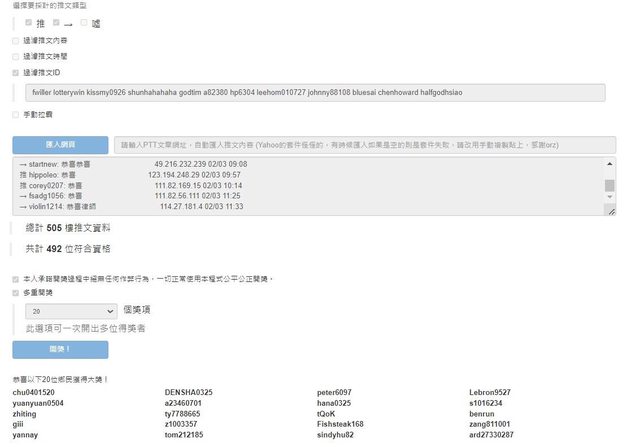Uncheck the 過濾推文ID filter checkbox
This screenshot has height=447, width=640.
15,72
